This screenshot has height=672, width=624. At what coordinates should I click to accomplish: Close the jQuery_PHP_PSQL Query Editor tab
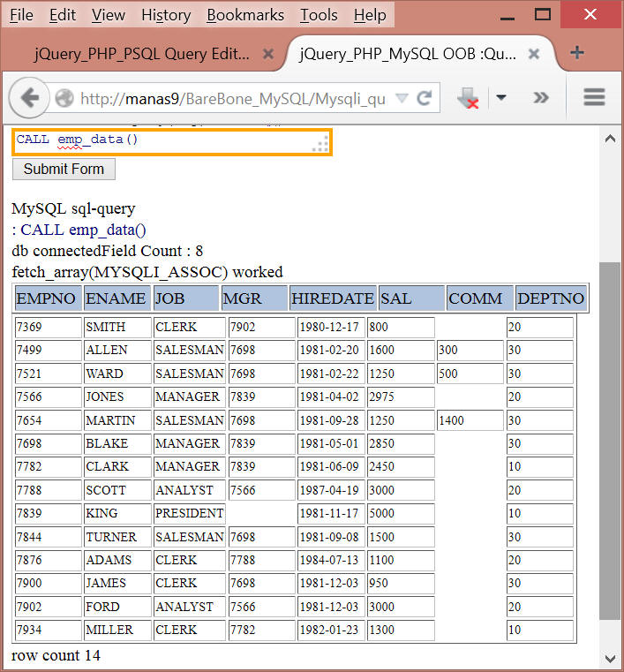tap(268, 54)
